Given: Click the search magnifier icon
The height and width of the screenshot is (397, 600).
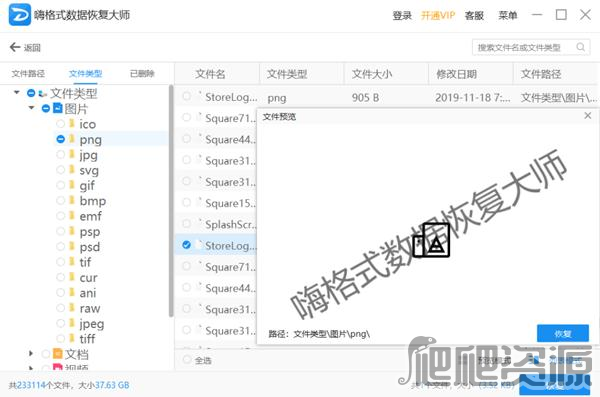Looking at the screenshot, I should pos(580,47).
